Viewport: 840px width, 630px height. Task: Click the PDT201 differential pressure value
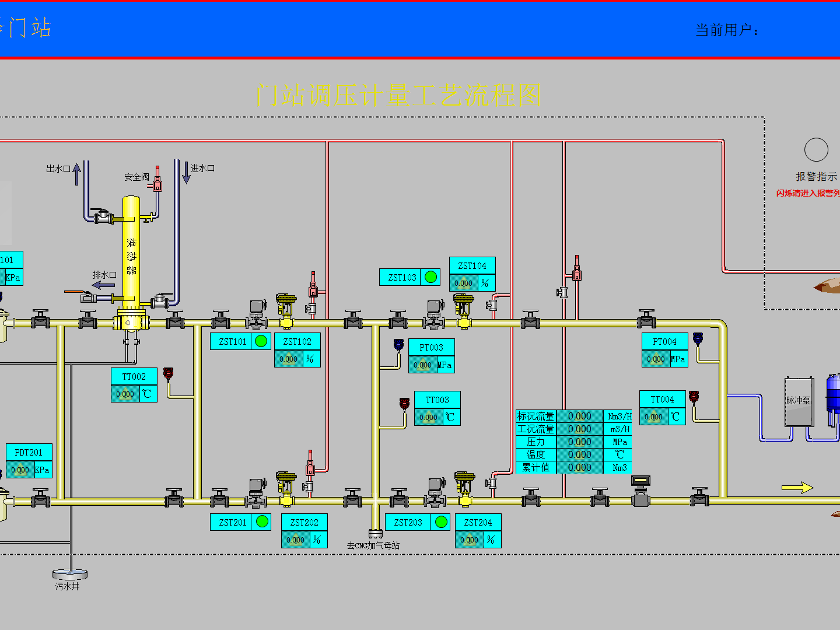point(20,470)
